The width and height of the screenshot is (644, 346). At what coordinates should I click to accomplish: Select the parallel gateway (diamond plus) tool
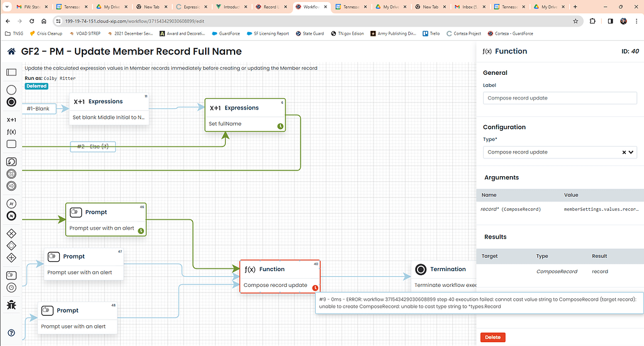(11, 258)
